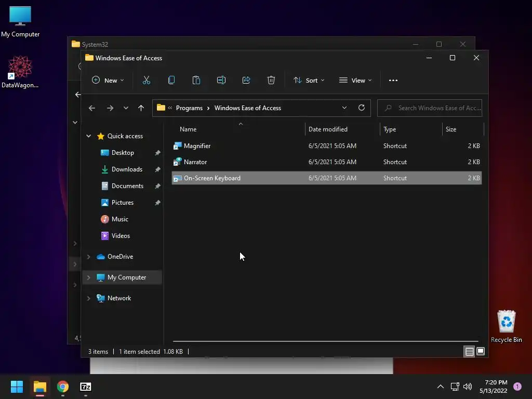Go up one folder level arrow
The width and height of the screenshot is (532, 399).
(x=141, y=108)
